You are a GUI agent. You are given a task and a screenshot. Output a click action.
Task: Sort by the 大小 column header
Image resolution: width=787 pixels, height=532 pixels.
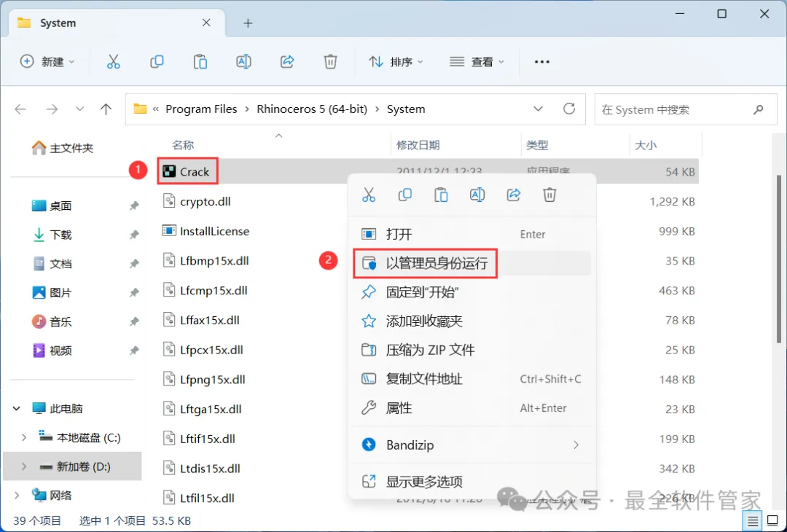point(646,145)
